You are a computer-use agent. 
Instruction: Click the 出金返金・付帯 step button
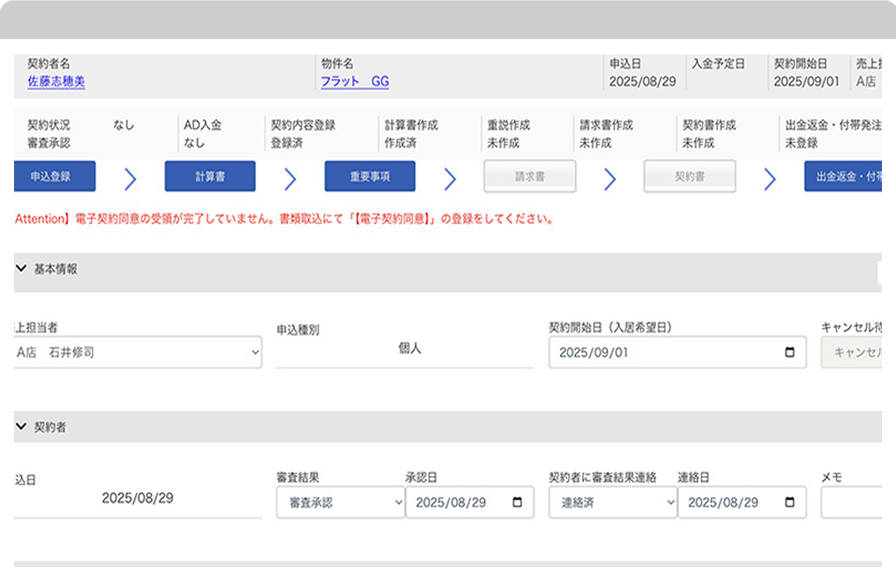(843, 176)
